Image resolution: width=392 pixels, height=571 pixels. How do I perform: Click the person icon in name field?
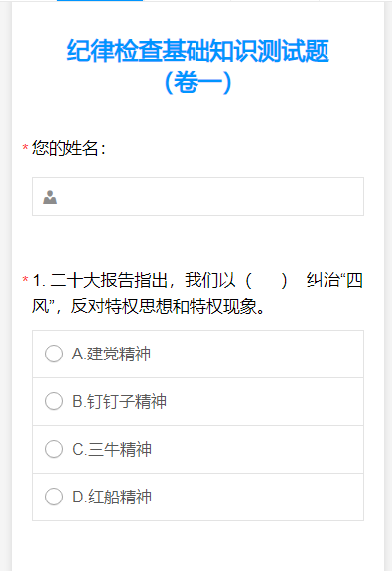[x=50, y=197]
